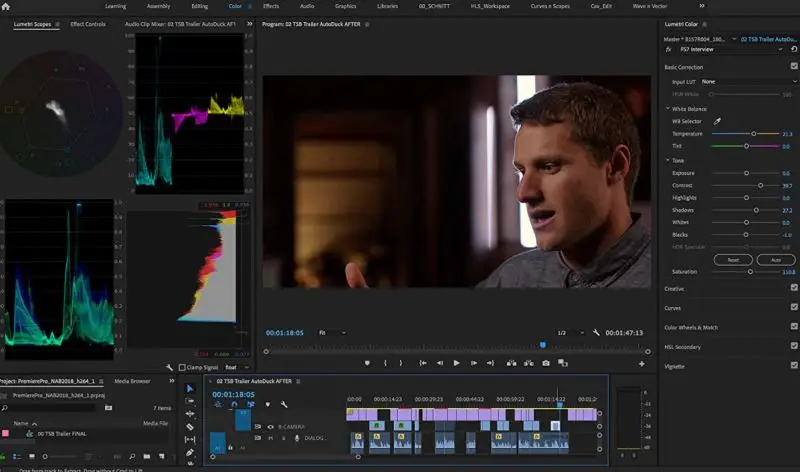
Task: Step forward one frame
Action: point(474,363)
